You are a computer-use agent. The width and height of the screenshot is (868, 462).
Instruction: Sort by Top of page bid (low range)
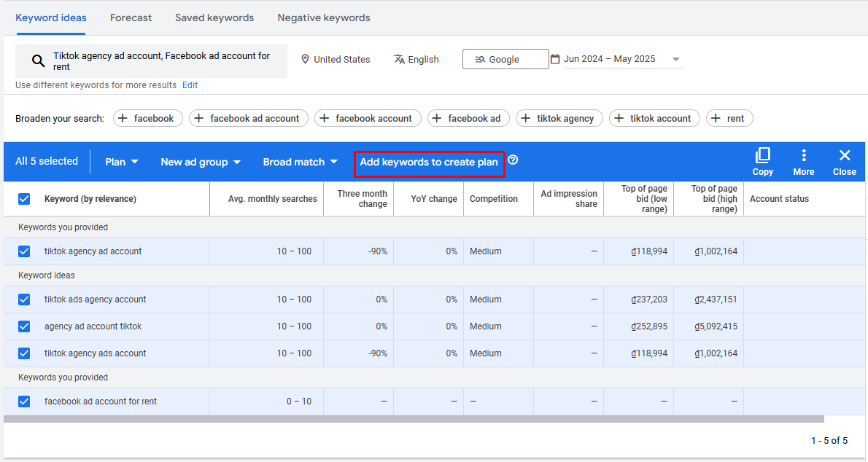[644, 199]
